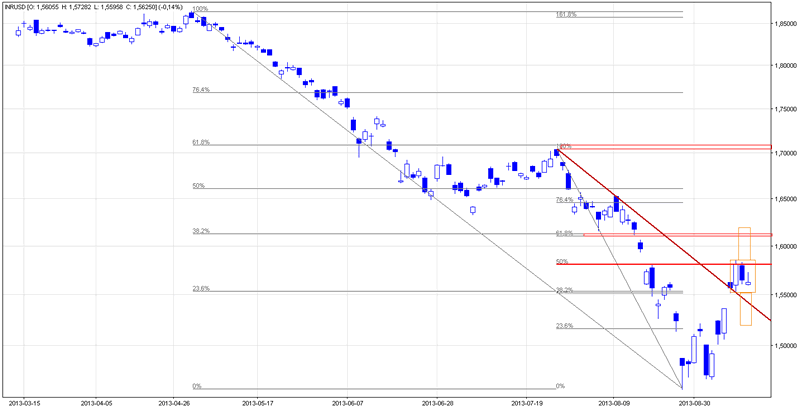Select the 2013-06-07 date axis label
The height and width of the screenshot is (409, 800).
[x=347, y=403]
